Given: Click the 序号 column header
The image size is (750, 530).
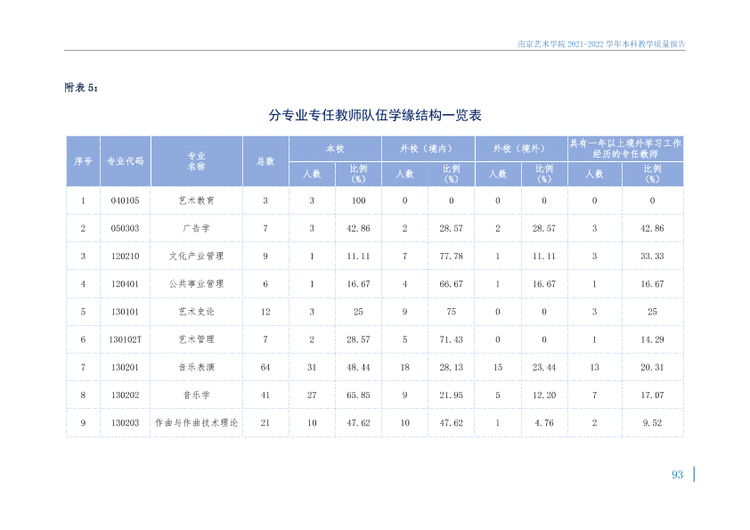Looking at the screenshot, I should (x=83, y=161).
